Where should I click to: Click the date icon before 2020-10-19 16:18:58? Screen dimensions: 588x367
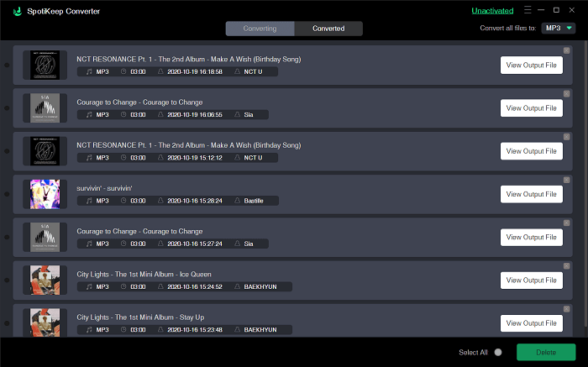tap(160, 71)
